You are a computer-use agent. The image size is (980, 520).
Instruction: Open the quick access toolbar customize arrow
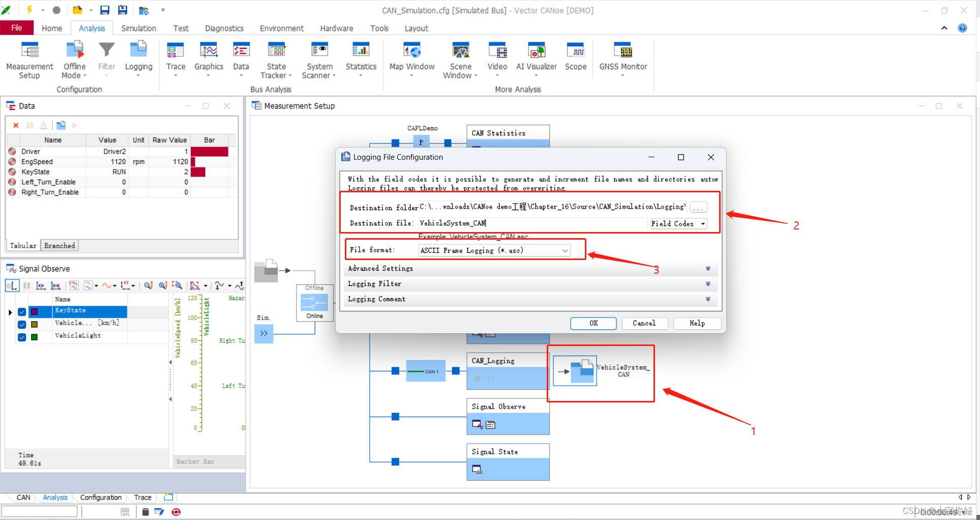[163, 10]
